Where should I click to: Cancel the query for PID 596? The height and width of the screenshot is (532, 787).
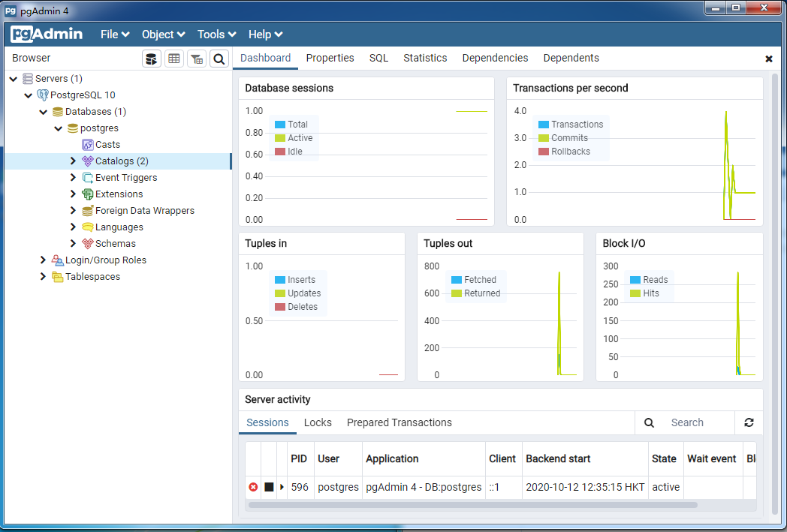coord(269,487)
